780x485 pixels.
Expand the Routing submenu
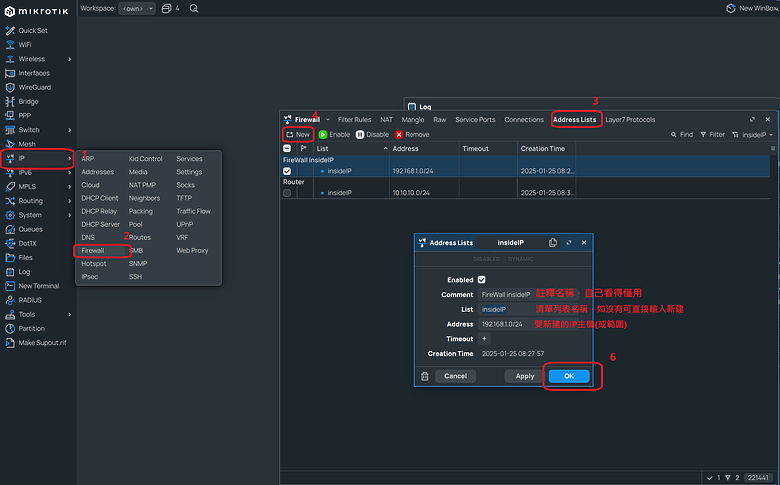pyautogui.click(x=70, y=201)
